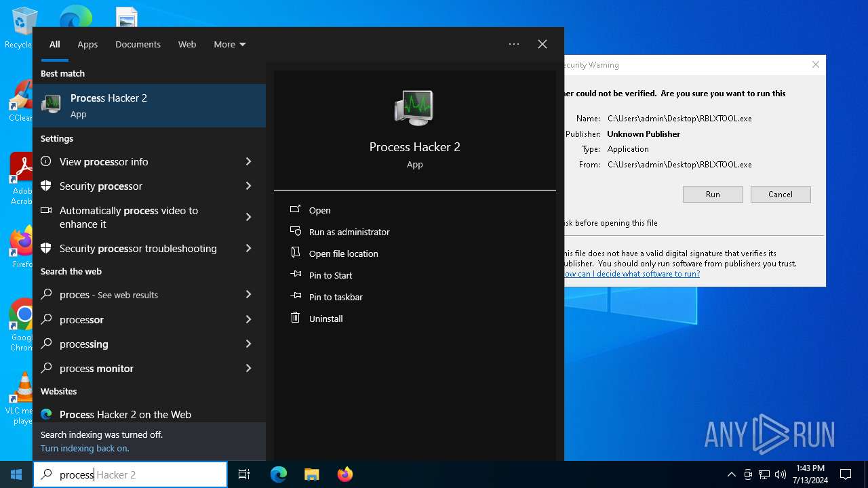868x488 pixels.
Task: Click Cancel in the Security Warning dialog
Action: click(781, 195)
